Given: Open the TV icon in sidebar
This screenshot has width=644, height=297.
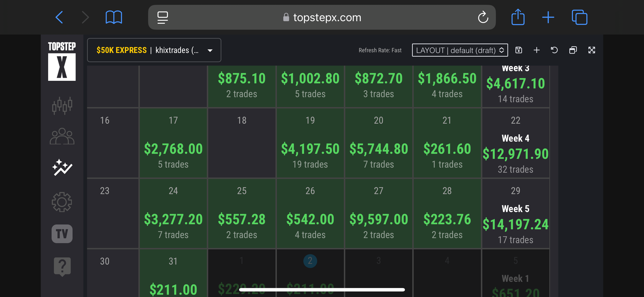Looking at the screenshot, I should [62, 234].
